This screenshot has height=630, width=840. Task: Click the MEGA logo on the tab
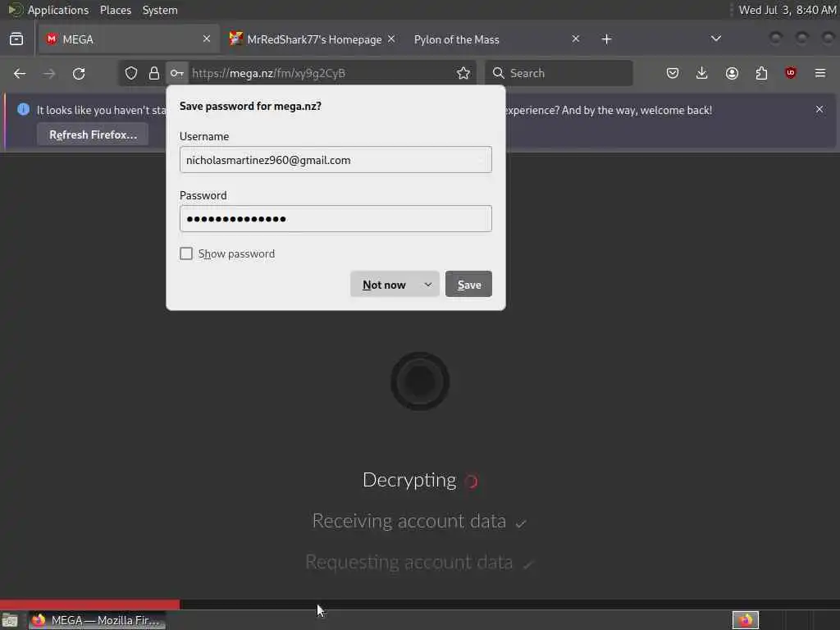tap(52, 39)
